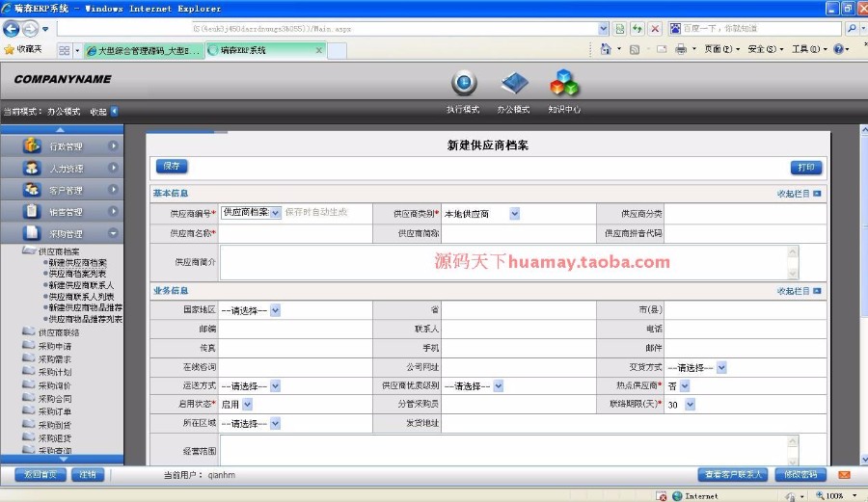Click 业务信息 收起栏目 collapse icon
Screen dimensions: 868x502
point(817,291)
